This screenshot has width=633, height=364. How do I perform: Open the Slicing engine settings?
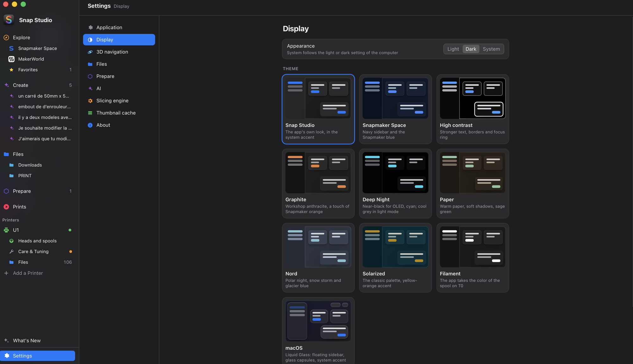tap(119, 101)
